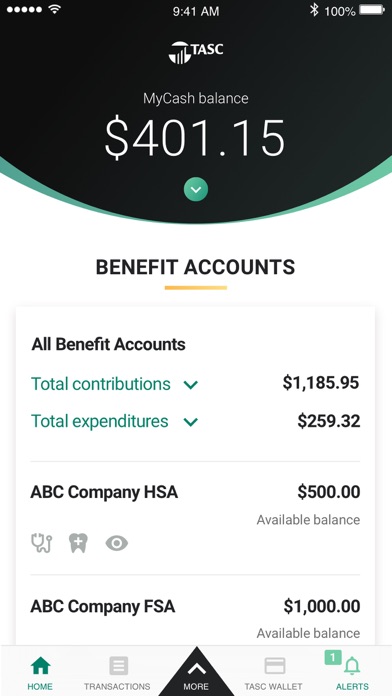Select the TASC WALLET tab label
The image size is (392, 696).
click(x=273, y=686)
